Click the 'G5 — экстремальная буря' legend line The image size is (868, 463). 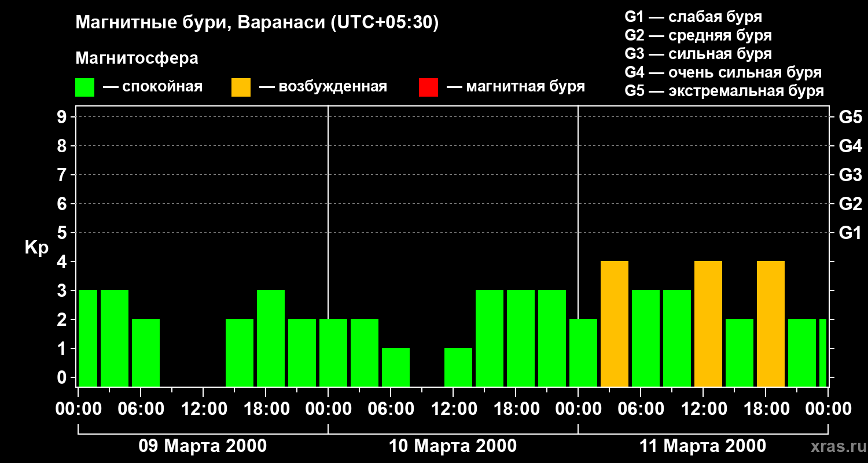point(724,91)
